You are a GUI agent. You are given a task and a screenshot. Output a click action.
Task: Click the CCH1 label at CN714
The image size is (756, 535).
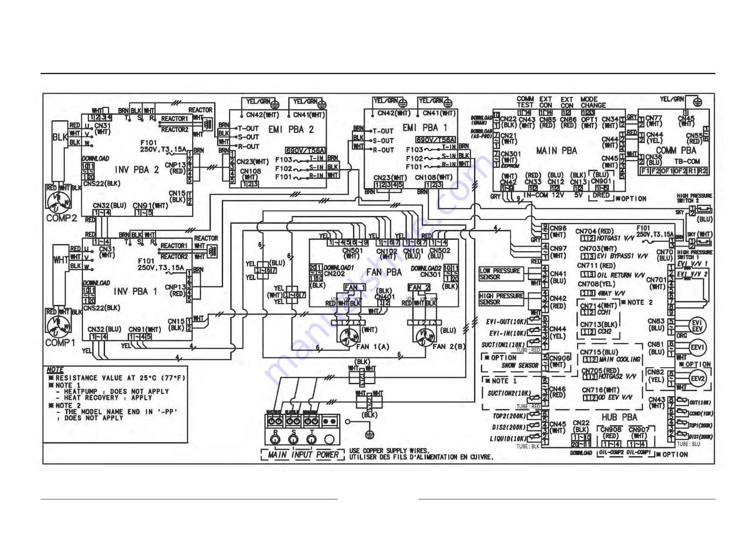[604, 312]
